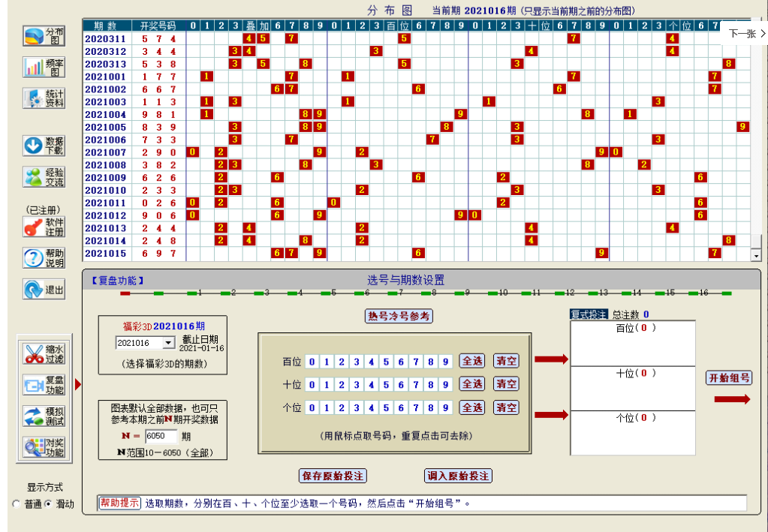Click the 热号冷号参考 button

[x=399, y=316]
